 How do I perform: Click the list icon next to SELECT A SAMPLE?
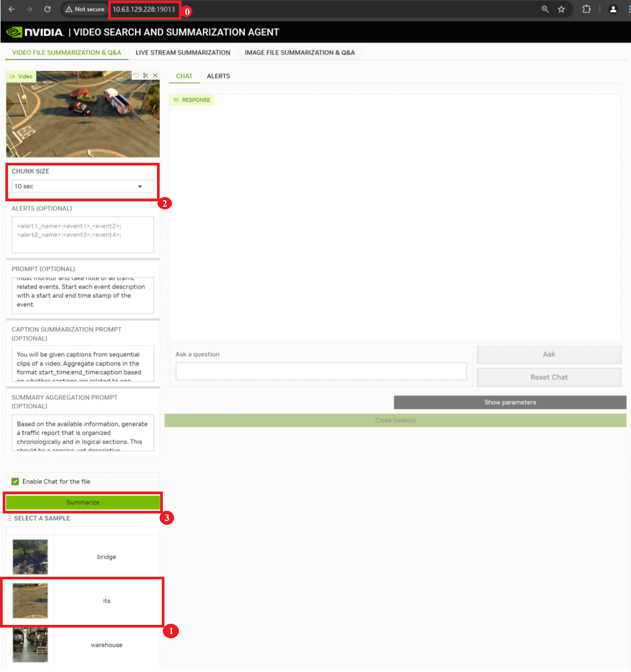[9, 518]
